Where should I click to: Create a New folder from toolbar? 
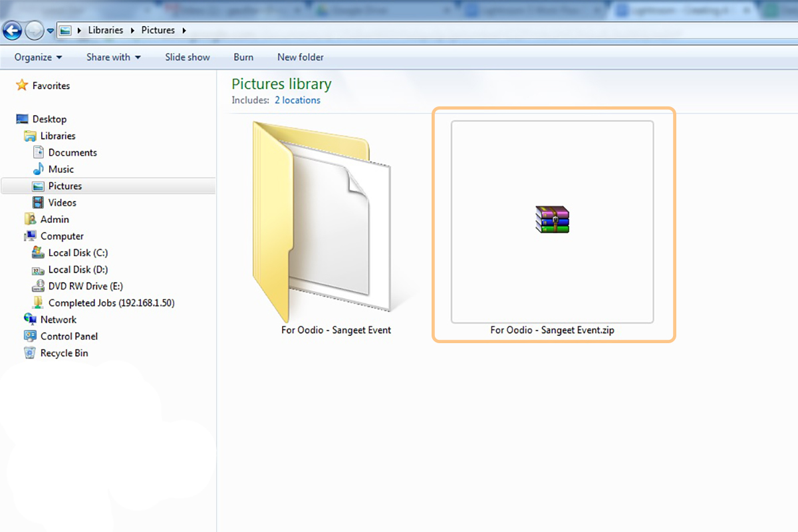click(x=301, y=57)
